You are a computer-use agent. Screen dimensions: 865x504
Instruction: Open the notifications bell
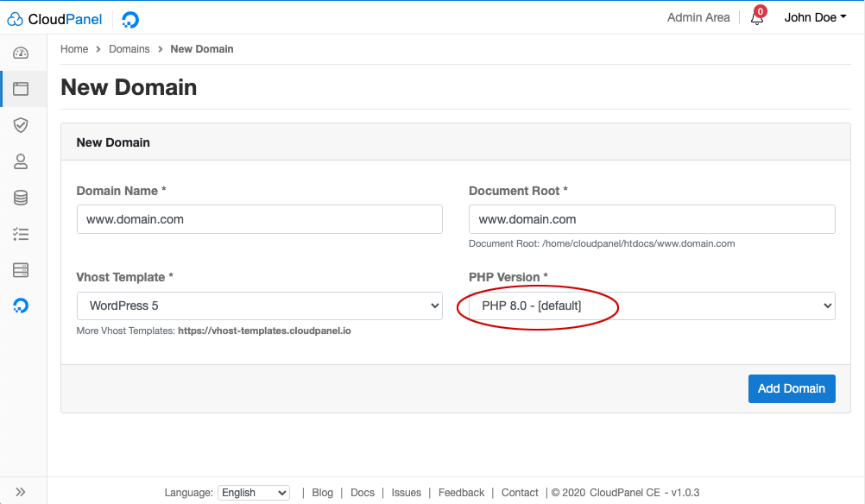(x=757, y=17)
